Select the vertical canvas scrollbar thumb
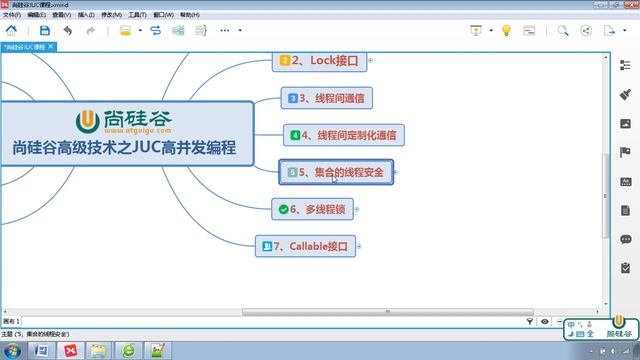Screen dimensions: 640x360 pos(605,196)
